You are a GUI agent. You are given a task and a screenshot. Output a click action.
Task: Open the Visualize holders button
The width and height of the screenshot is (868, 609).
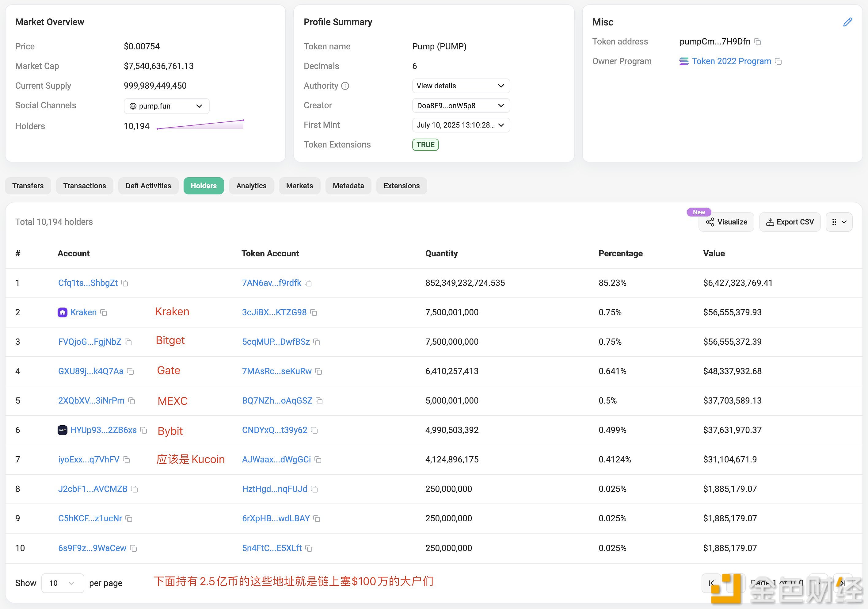click(x=726, y=222)
